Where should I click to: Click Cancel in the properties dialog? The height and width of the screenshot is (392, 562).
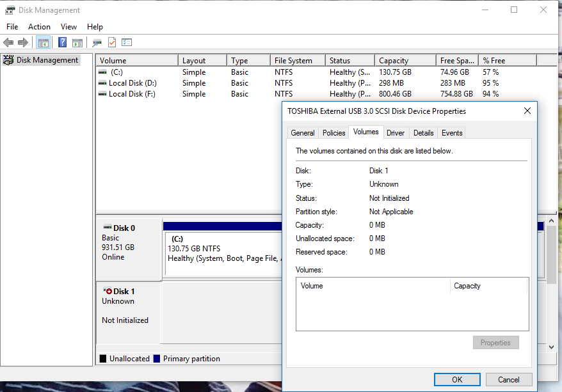(x=509, y=379)
